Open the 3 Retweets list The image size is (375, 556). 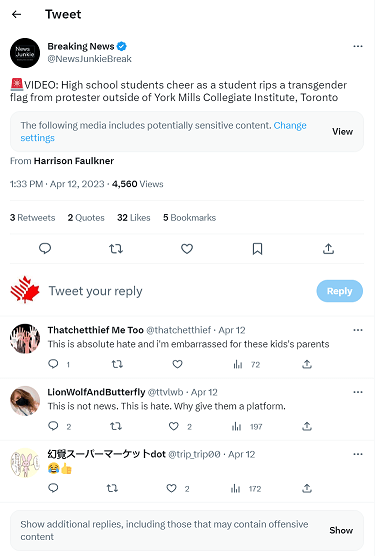coord(33,217)
